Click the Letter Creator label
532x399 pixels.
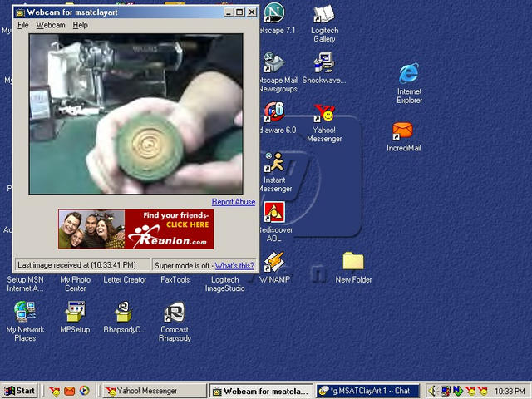pyautogui.click(x=125, y=280)
